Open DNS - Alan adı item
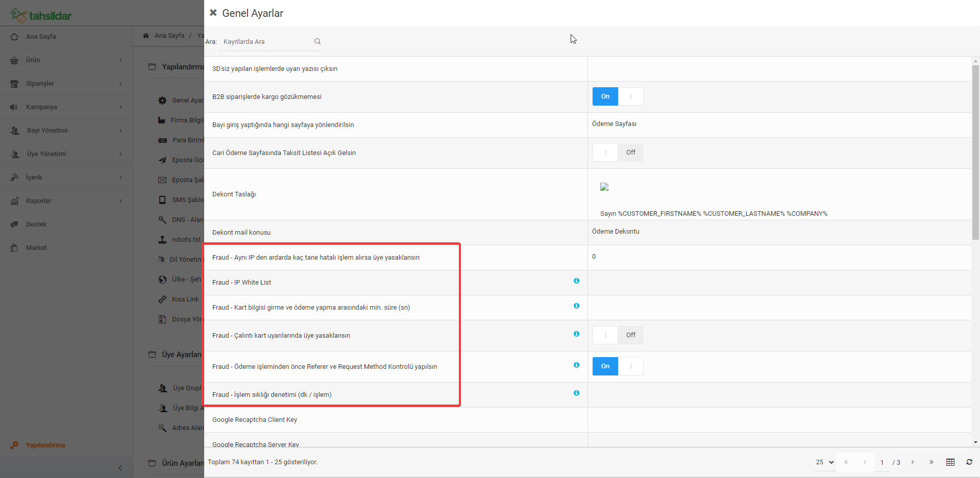This screenshot has height=478, width=980. (181, 220)
